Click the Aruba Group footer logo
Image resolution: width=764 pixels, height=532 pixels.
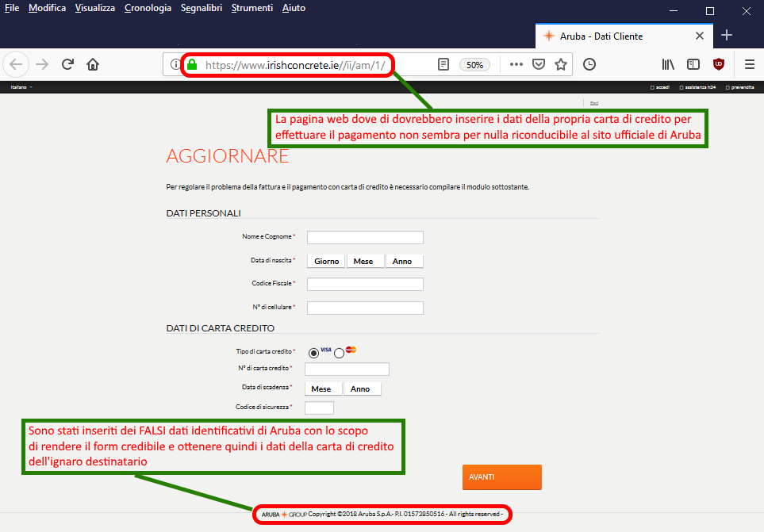[284, 515]
